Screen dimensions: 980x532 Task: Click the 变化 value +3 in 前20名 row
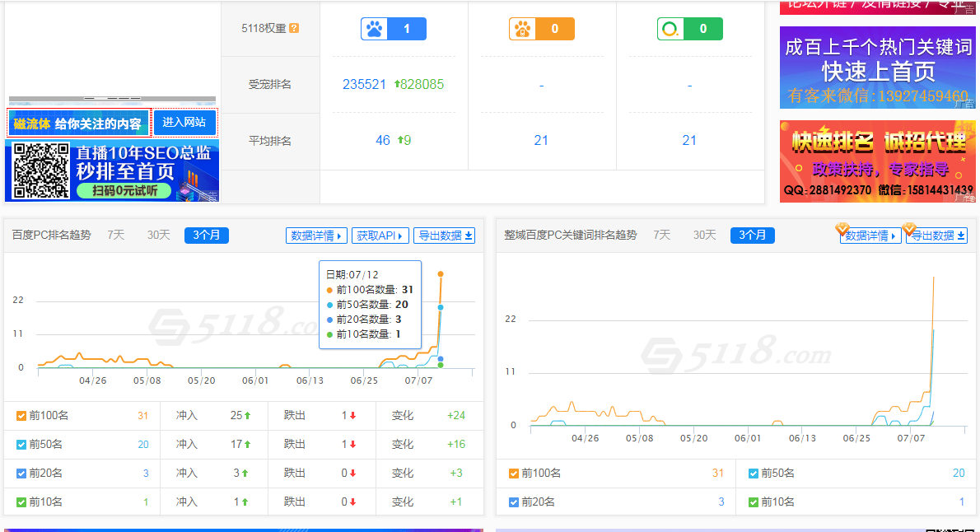point(456,474)
